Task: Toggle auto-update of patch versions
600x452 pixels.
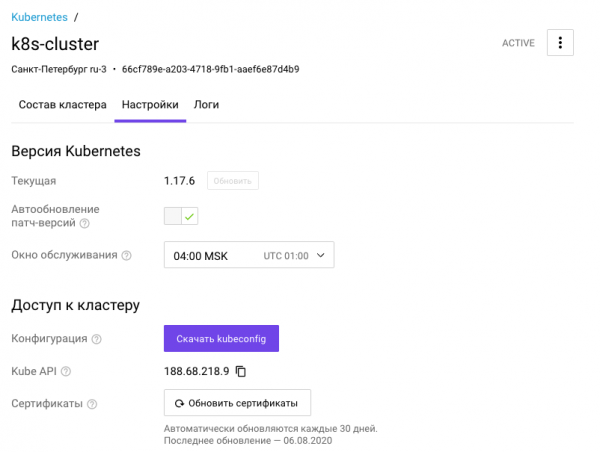Action: click(x=181, y=216)
